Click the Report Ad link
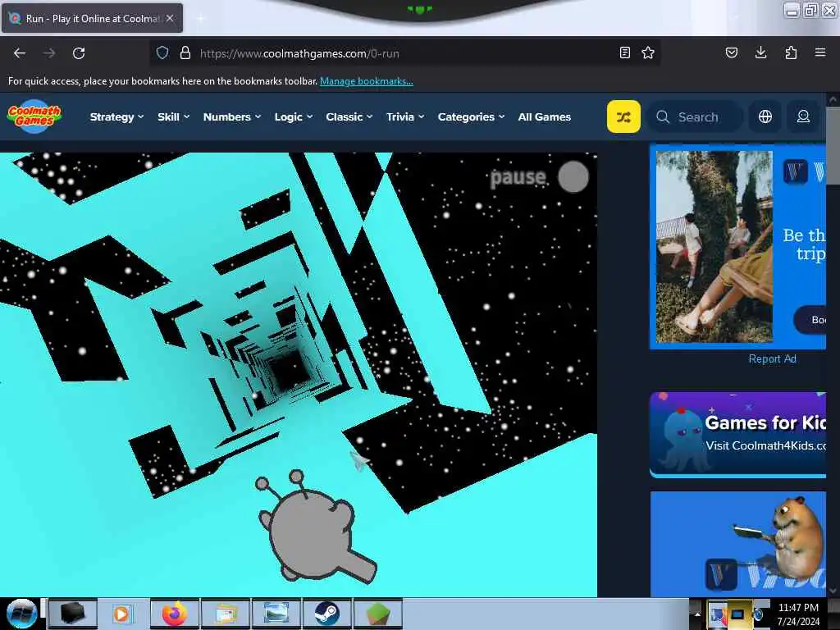Image resolution: width=840 pixels, height=630 pixels. click(x=772, y=359)
